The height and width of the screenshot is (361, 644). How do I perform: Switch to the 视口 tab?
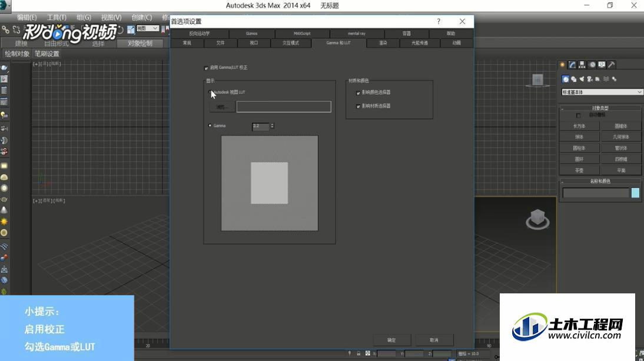point(254,43)
